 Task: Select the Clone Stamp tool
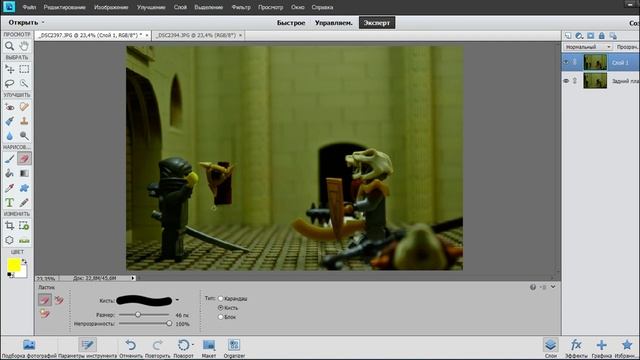24,121
